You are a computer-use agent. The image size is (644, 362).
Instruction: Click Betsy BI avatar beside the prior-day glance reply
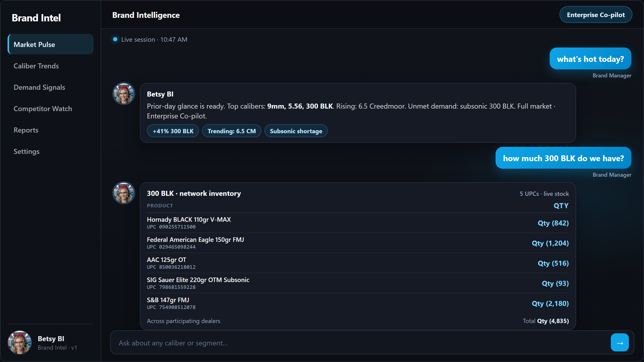(124, 94)
